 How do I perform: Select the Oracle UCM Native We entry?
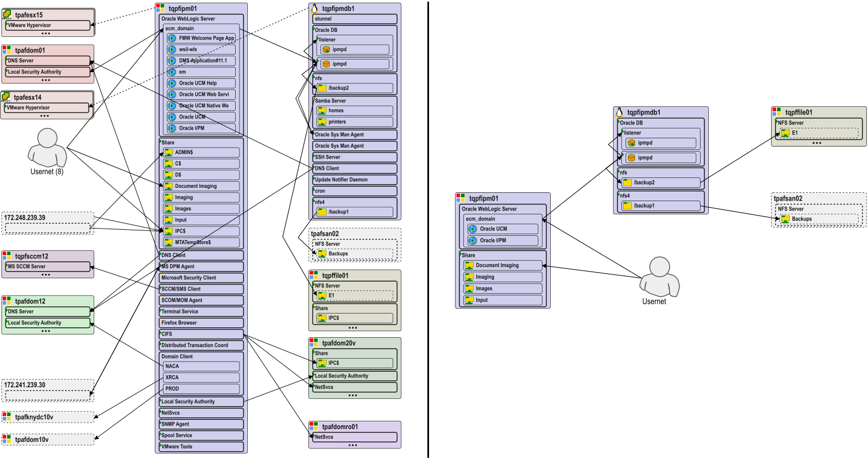click(202, 106)
